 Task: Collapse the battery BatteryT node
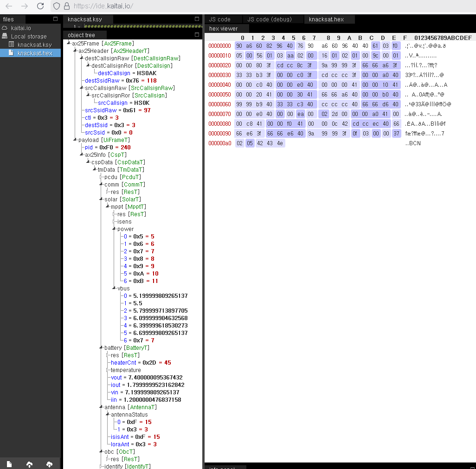[101, 347]
